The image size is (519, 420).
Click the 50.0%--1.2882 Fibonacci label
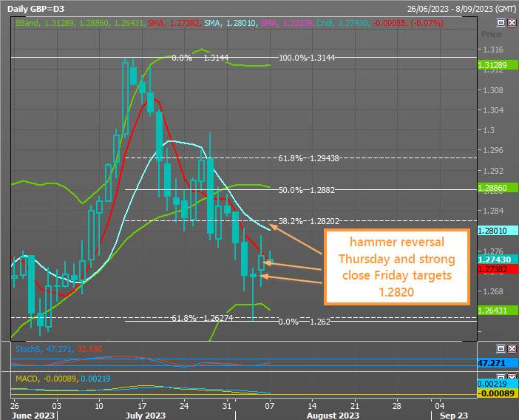(x=307, y=190)
